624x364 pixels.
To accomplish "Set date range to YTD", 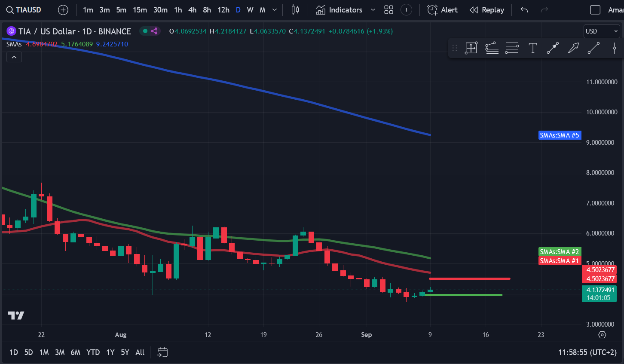I will (x=93, y=352).
